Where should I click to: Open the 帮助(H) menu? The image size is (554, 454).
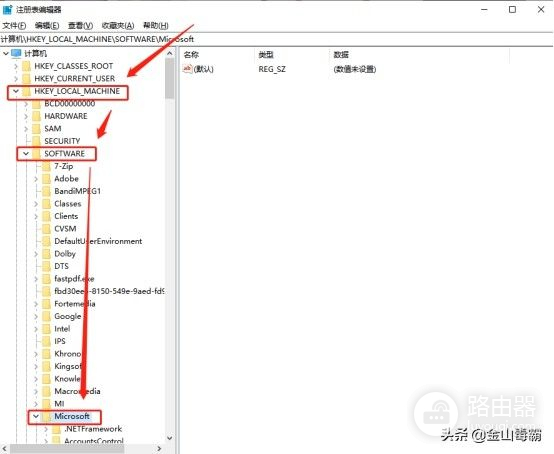click(x=155, y=25)
